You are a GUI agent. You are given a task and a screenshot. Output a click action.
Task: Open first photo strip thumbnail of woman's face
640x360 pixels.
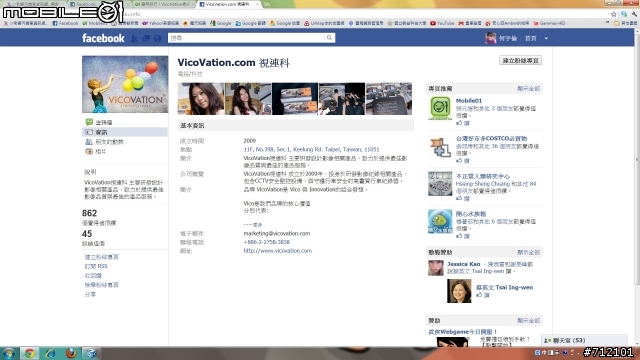point(201,99)
